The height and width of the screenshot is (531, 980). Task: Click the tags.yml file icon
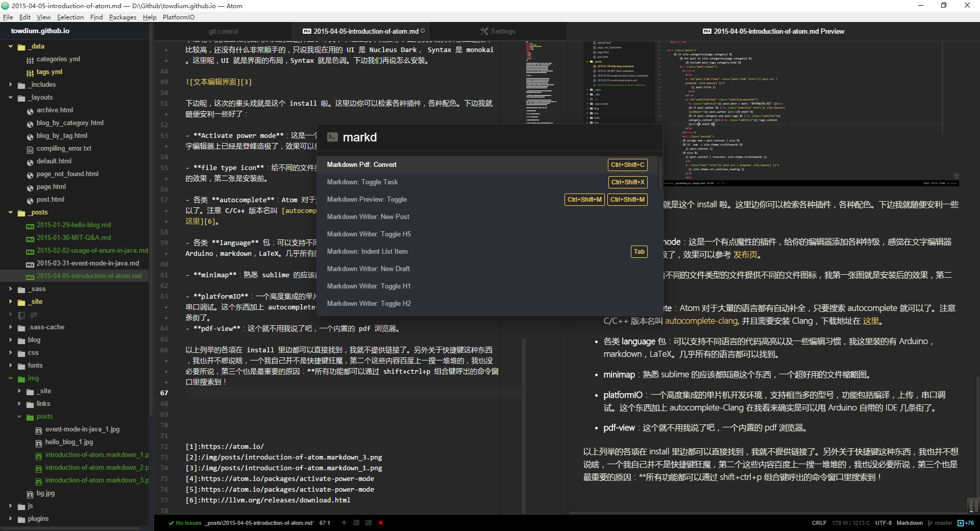tap(30, 73)
